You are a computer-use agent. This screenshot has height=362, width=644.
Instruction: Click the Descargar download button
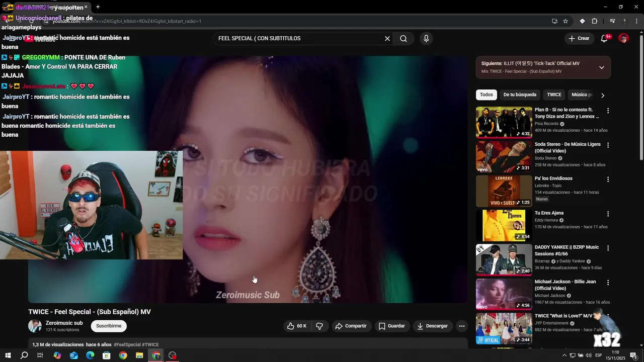(432, 326)
